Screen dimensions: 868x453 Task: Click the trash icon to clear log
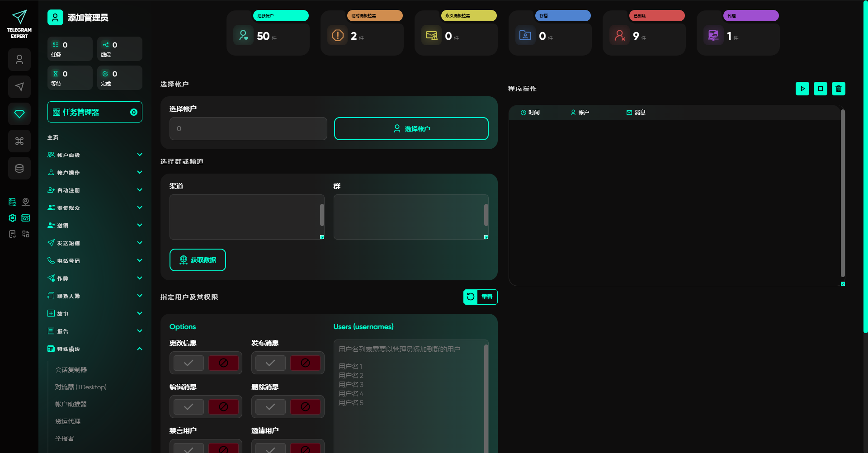point(838,89)
